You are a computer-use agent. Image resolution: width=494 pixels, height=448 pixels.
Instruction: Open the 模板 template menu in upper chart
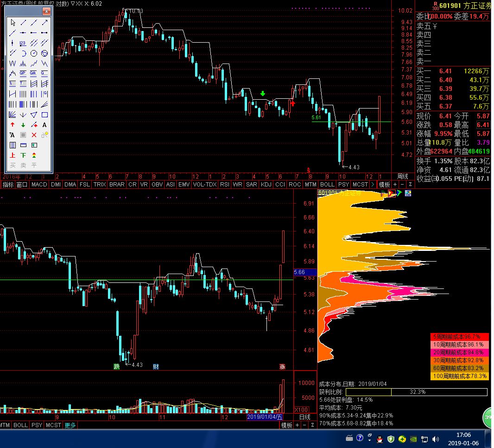point(385,185)
